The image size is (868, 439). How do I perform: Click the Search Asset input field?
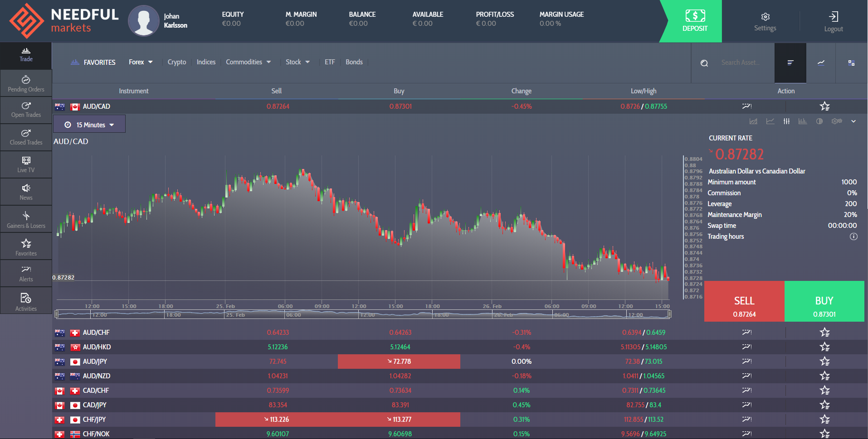[x=741, y=63]
